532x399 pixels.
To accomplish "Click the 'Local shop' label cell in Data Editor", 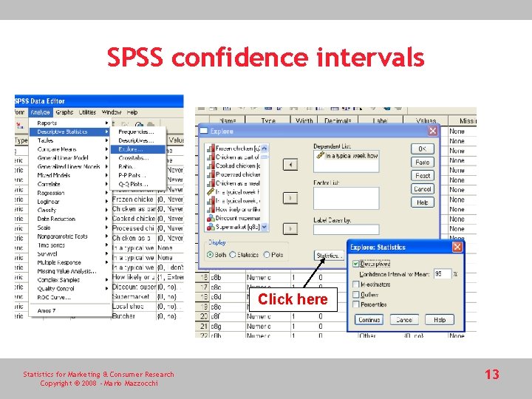I will [x=133, y=307].
